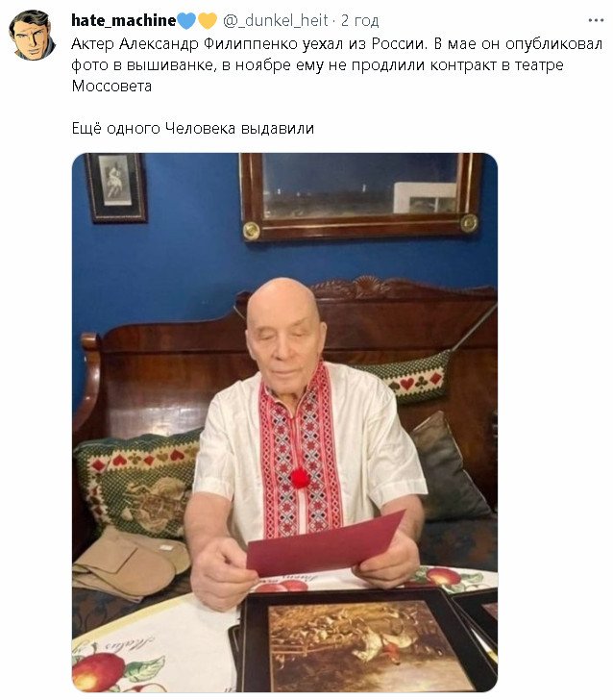Click the "2 год" tweet timestamp
The image size is (613, 700).
(x=359, y=20)
